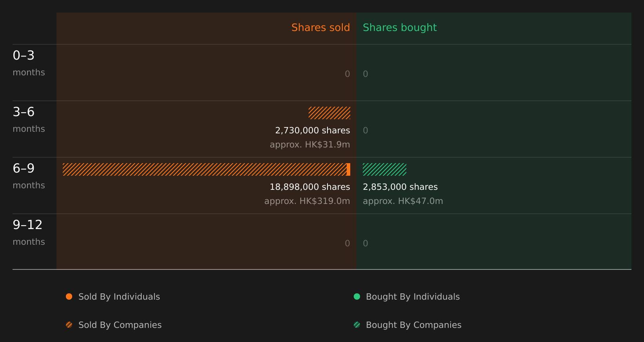The image size is (644, 342).
Task: Toggle the Bought By Individuals legend label
Action: click(x=413, y=297)
